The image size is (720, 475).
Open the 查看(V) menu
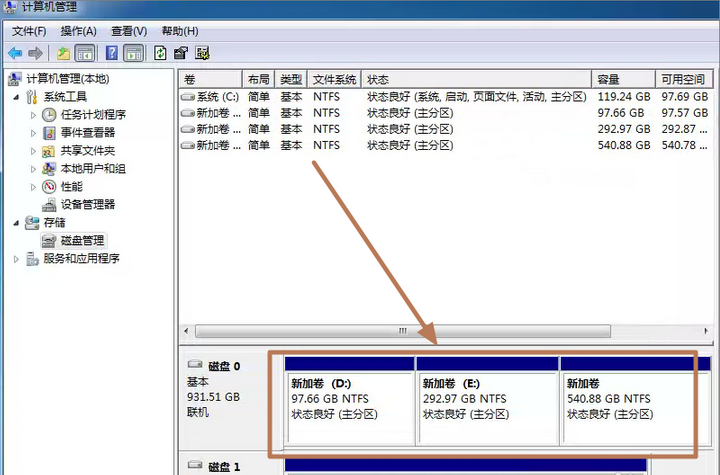tap(129, 31)
